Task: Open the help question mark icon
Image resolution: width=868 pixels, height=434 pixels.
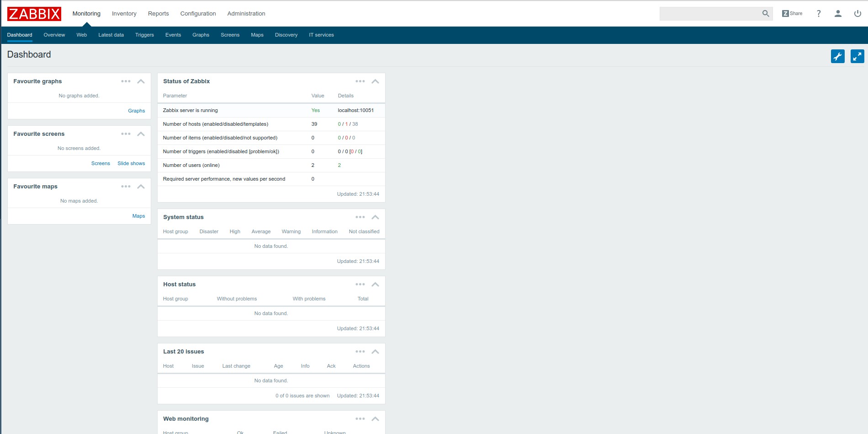Action: coord(819,14)
